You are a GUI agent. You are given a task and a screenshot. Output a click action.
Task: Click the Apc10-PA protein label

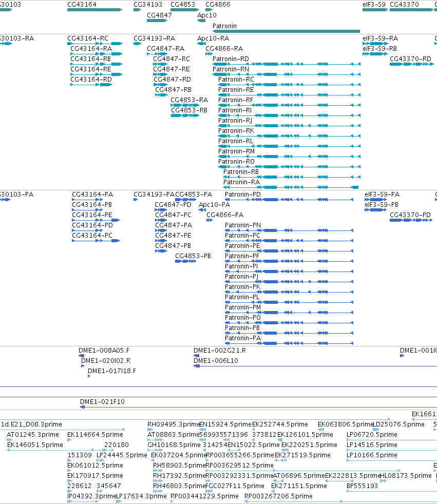[x=214, y=205]
